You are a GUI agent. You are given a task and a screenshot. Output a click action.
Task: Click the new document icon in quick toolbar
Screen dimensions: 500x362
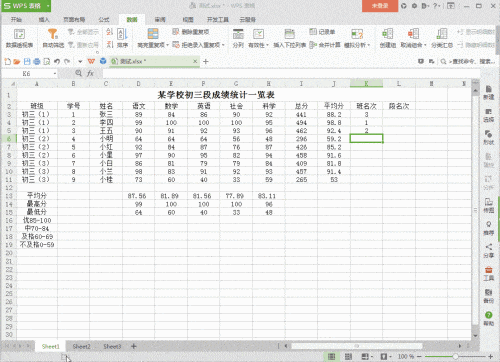point(7,61)
